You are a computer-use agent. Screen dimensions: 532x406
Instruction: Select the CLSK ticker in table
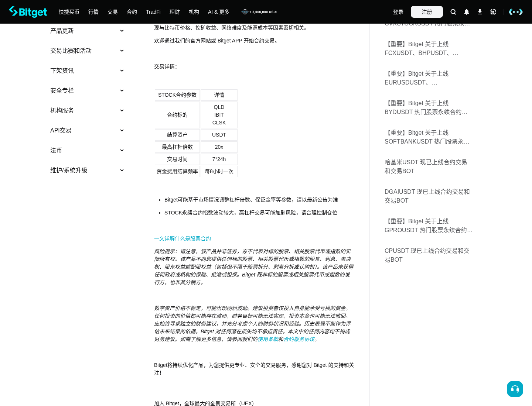219,123
